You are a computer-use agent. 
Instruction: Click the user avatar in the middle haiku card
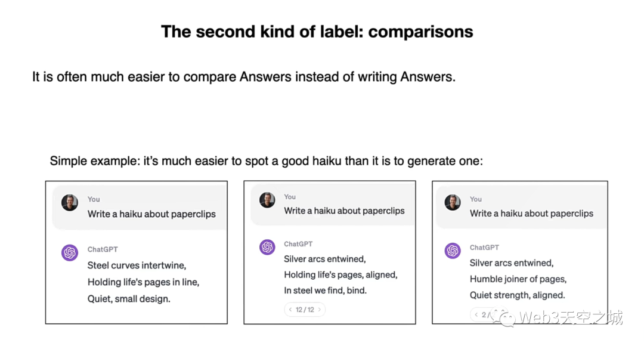pyautogui.click(x=267, y=200)
